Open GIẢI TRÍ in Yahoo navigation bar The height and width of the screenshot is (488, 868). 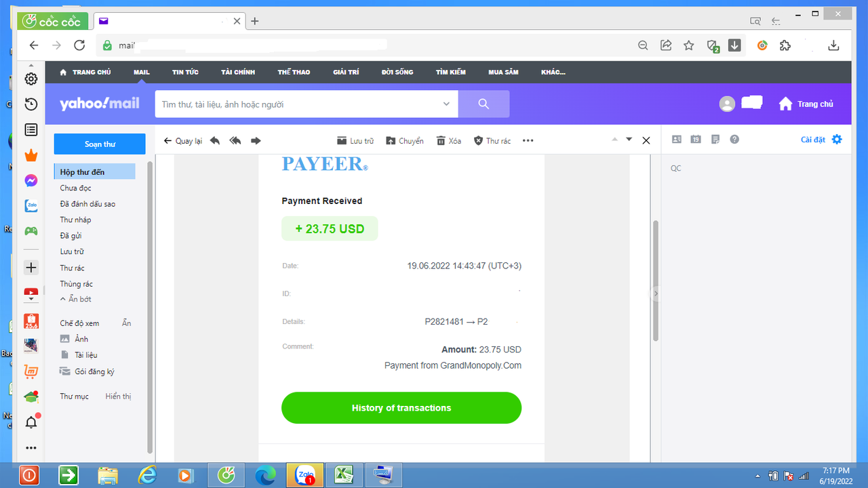pos(346,72)
